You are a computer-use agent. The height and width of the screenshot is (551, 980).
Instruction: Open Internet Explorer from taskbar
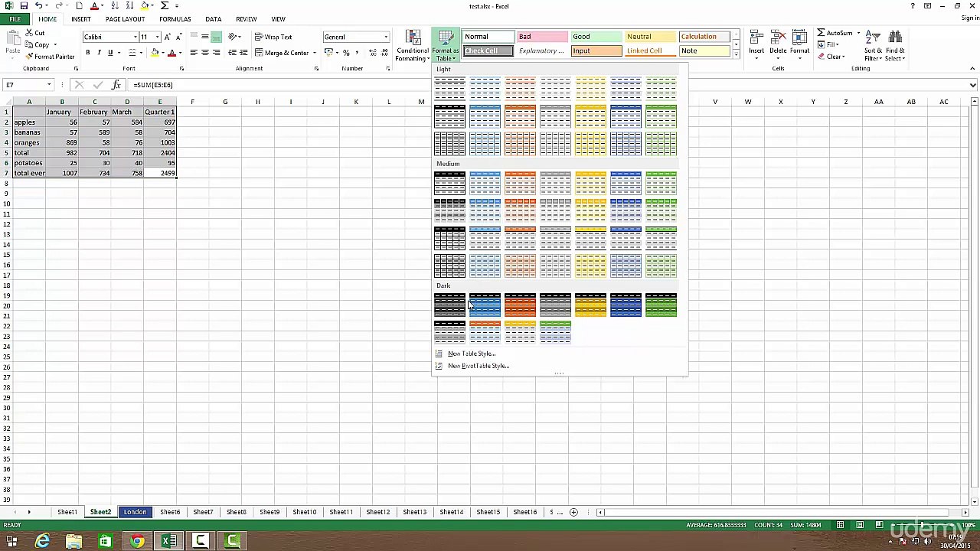[x=42, y=542]
